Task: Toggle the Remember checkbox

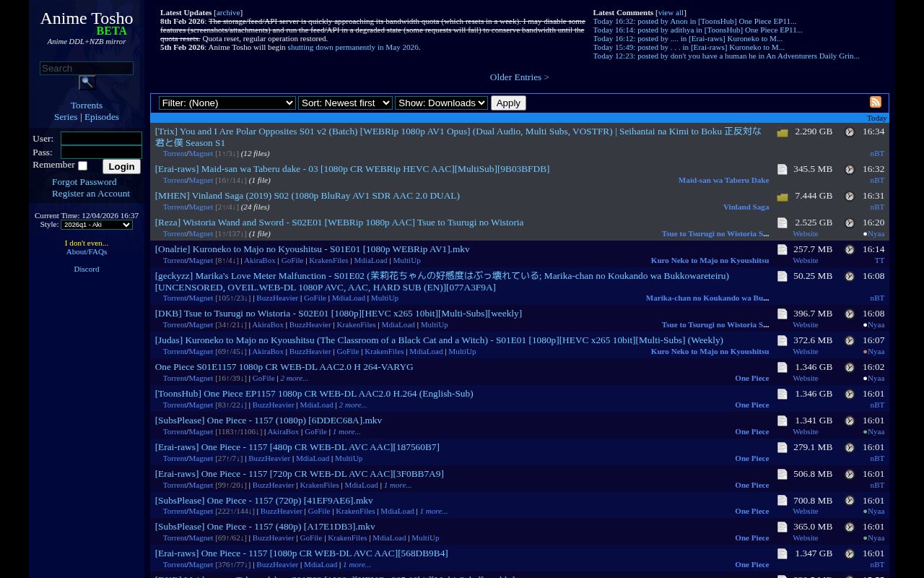Action: (x=82, y=165)
